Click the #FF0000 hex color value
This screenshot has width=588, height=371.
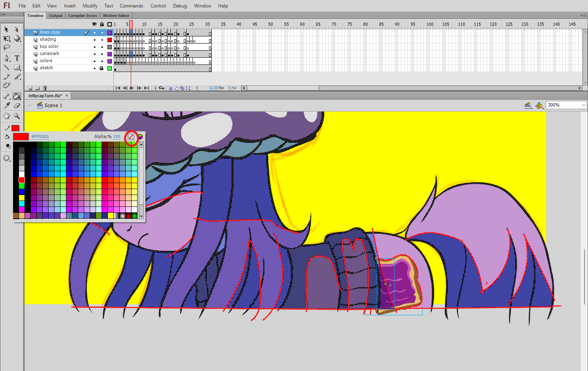click(40, 137)
